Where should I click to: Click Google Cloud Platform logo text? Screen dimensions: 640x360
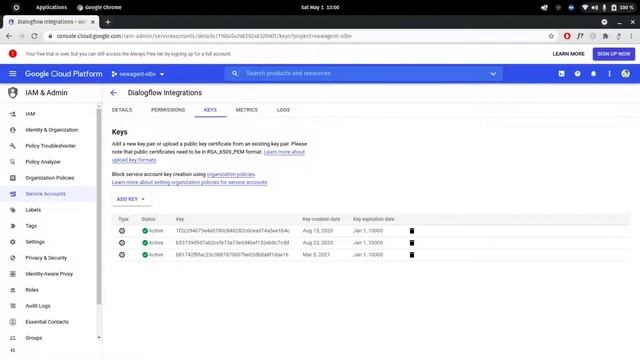(x=64, y=74)
